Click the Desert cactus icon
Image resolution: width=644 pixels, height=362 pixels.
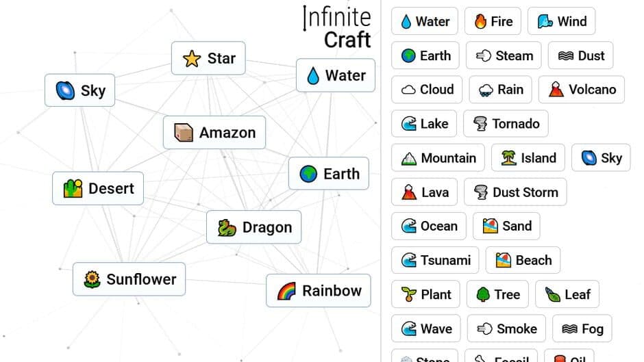(x=73, y=189)
